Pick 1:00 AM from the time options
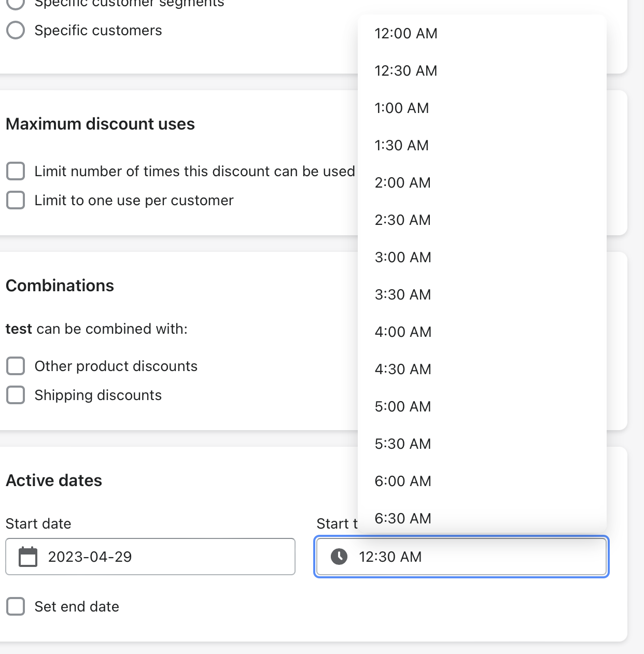Screen dimensions: 644x654 (x=402, y=108)
